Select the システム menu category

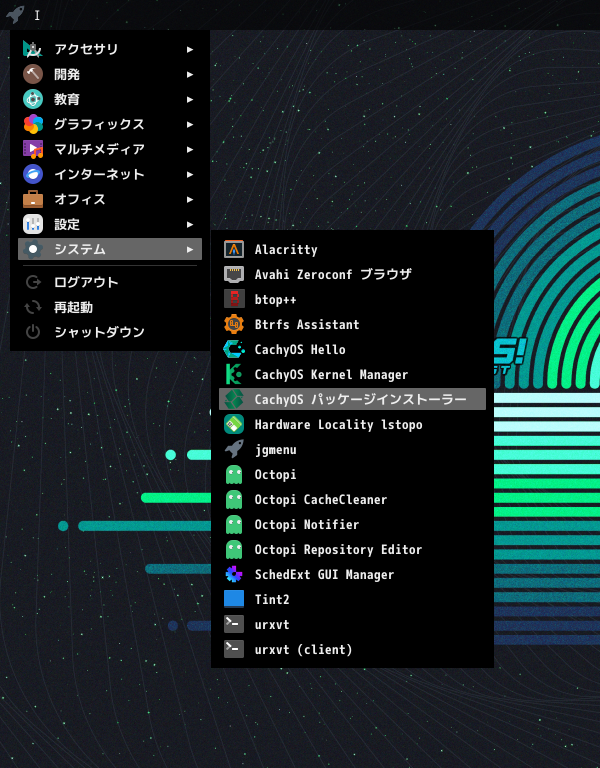110,249
